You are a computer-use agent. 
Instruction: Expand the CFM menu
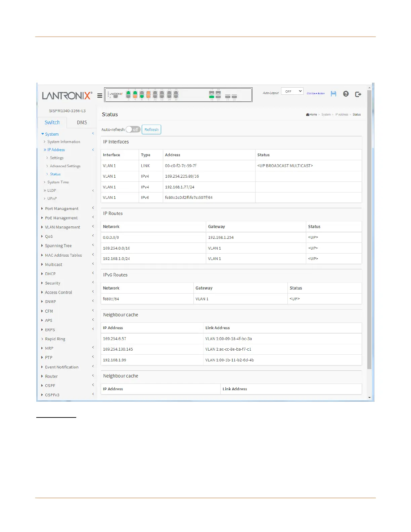pos(49,311)
